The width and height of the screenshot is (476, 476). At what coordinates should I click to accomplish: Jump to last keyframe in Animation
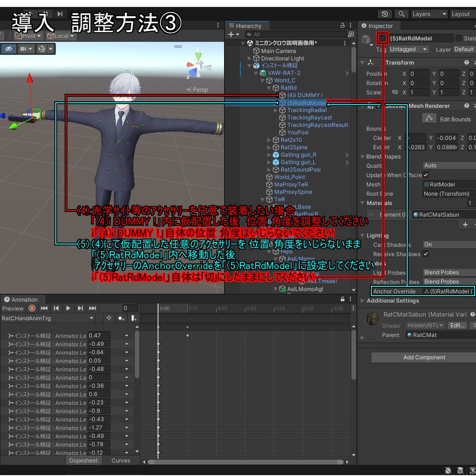93,309
